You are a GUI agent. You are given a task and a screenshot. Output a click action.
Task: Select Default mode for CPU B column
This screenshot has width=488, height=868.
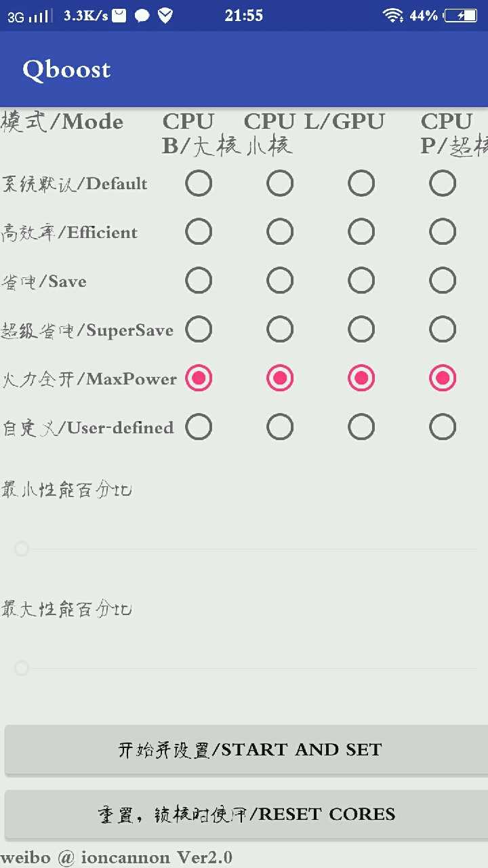pyautogui.click(x=199, y=183)
